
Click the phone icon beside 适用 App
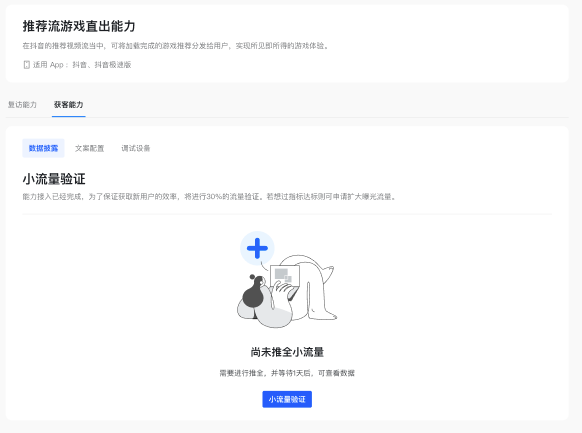(26, 65)
